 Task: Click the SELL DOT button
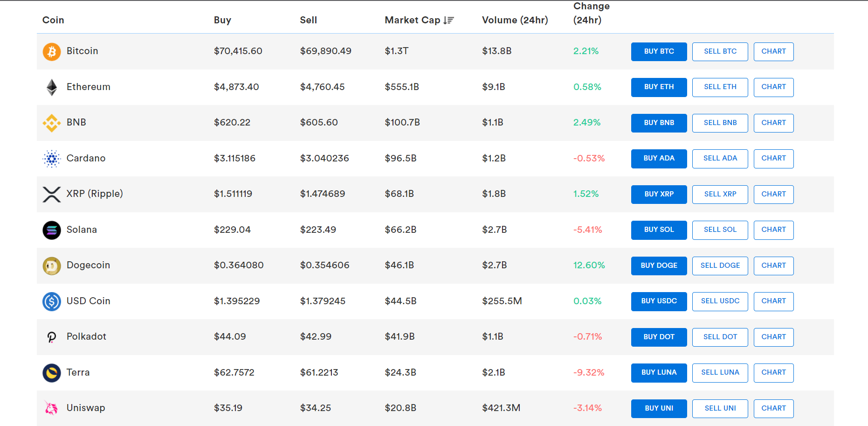[720, 337]
